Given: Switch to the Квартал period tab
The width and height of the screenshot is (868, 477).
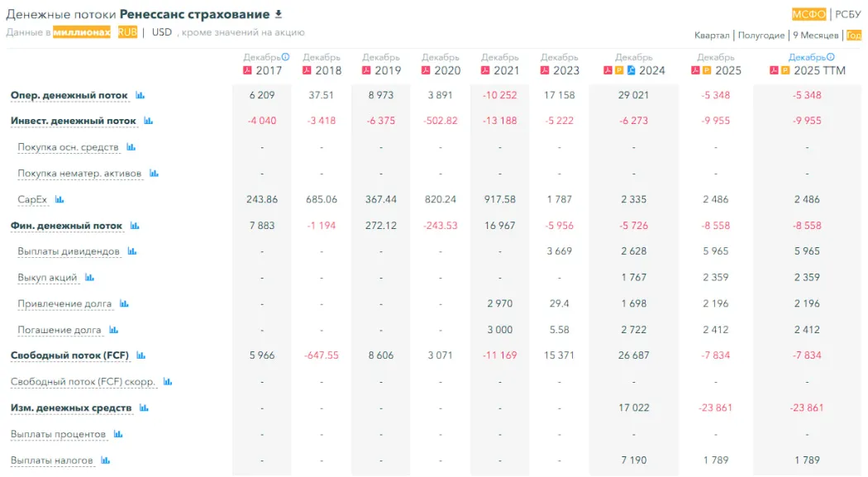Looking at the screenshot, I should point(712,36).
